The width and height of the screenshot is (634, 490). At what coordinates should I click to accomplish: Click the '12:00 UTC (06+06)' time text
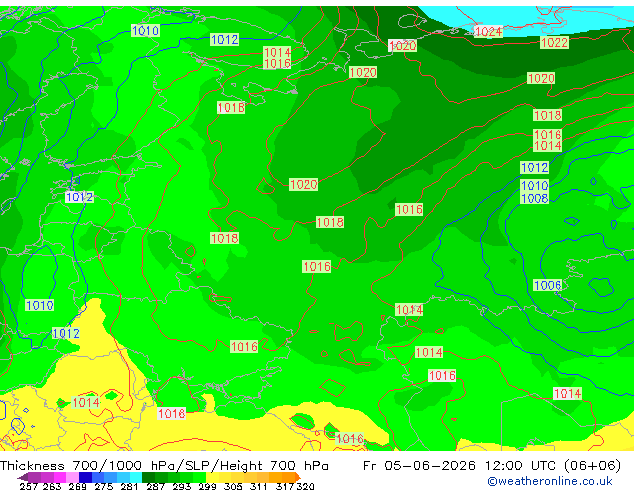click(553, 466)
